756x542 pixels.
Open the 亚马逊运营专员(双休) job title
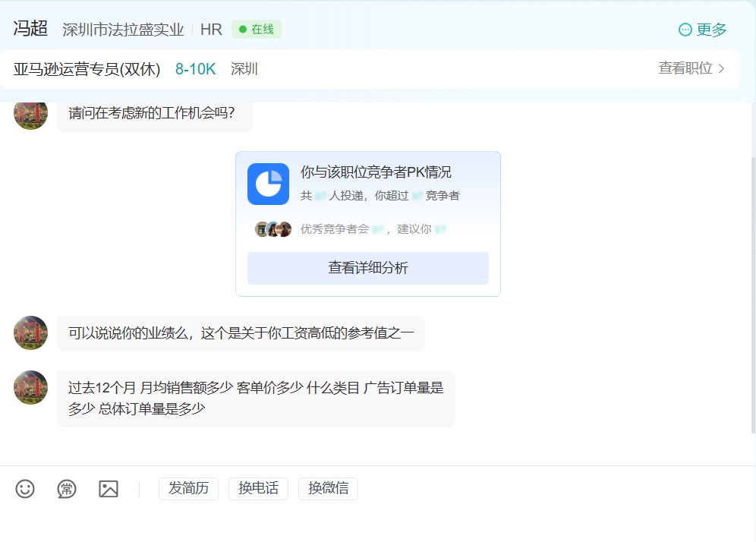[x=87, y=69]
